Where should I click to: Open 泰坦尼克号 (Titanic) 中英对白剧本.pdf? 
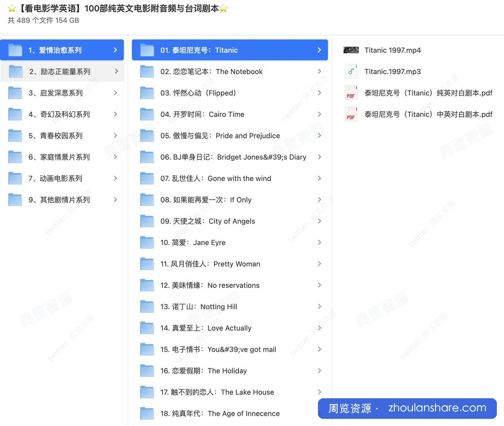coord(428,114)
